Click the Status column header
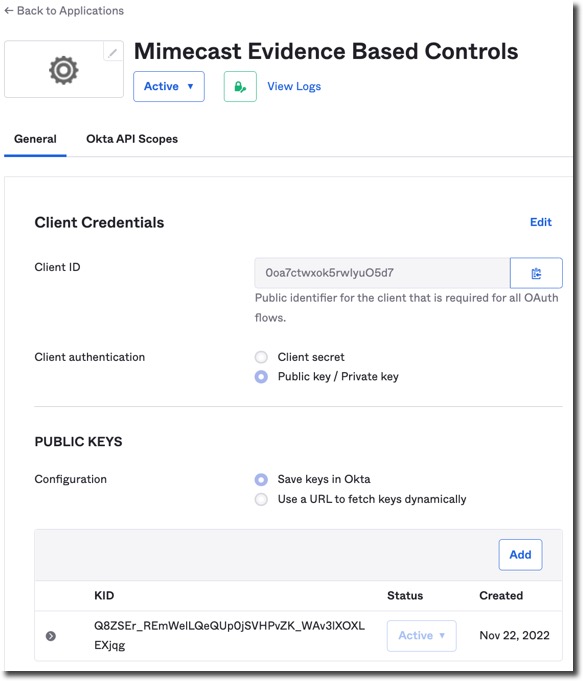The height and width of the screenshot is (681, 583). [x=405, y=595]
